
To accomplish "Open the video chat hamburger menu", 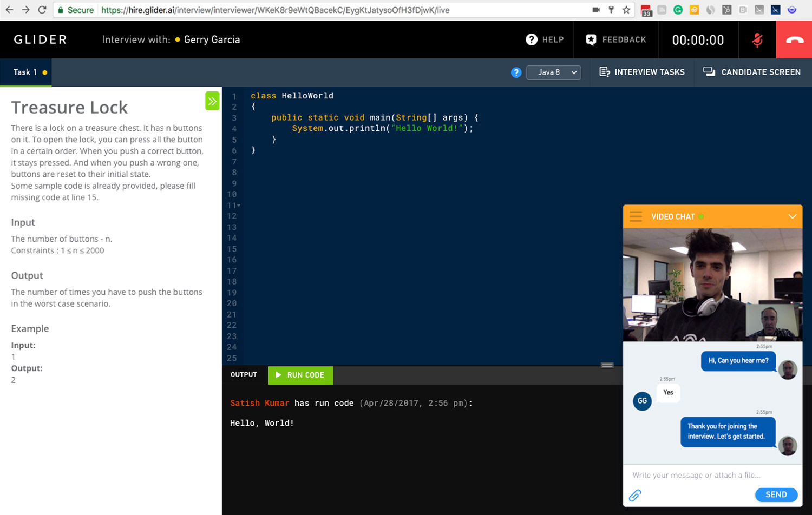I will tap(636, 216).
